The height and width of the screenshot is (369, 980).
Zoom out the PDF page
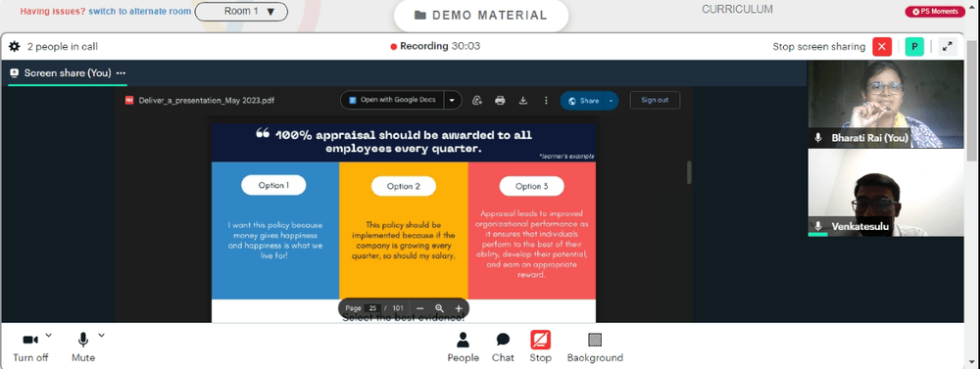[x=420, y=308]
